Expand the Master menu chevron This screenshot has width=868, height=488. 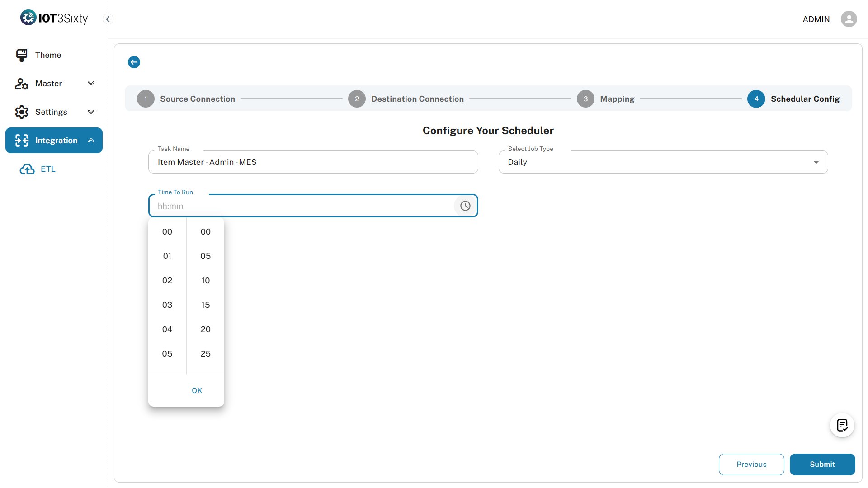[x=91, y=84]
